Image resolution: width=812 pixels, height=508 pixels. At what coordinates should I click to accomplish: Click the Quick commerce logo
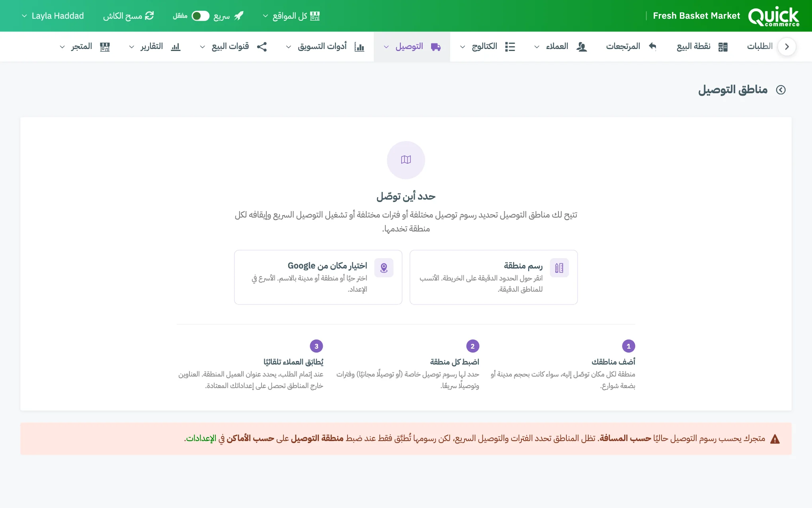[x=773, y=16]
